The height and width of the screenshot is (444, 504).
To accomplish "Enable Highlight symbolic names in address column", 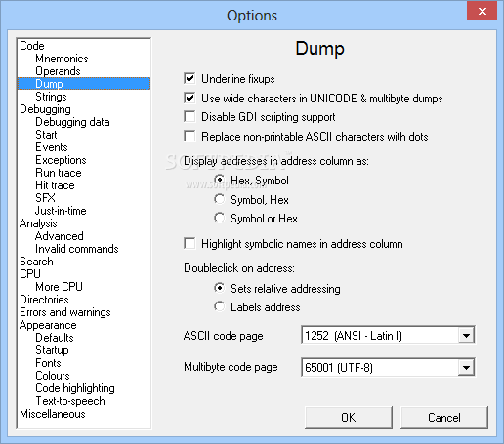I will pyautogui.click(x=189, y=243).
